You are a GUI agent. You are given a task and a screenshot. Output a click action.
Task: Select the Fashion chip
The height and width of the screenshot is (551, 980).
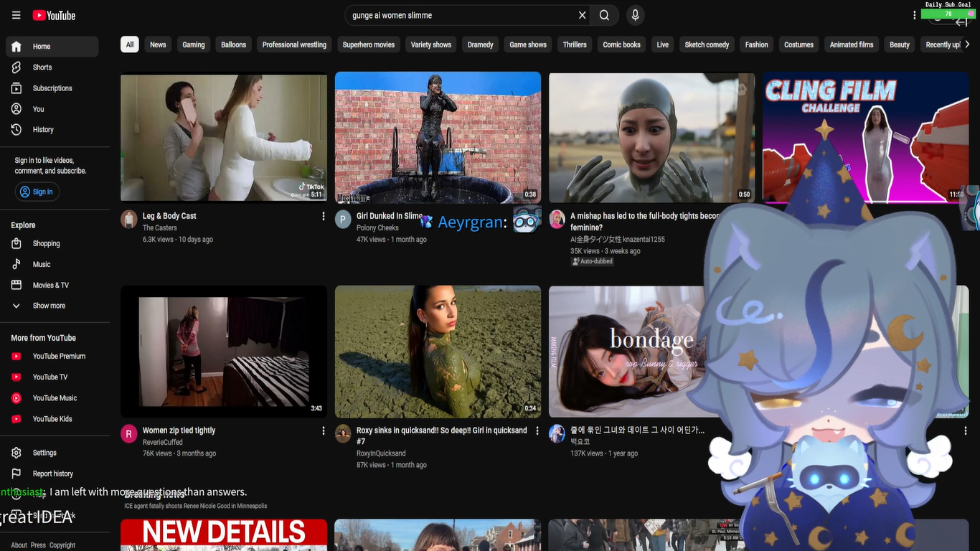click(756, 44)
